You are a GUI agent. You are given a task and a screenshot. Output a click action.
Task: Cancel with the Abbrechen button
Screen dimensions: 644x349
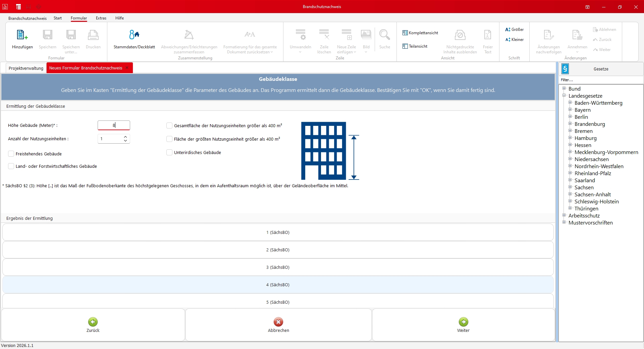coord(278,325)
